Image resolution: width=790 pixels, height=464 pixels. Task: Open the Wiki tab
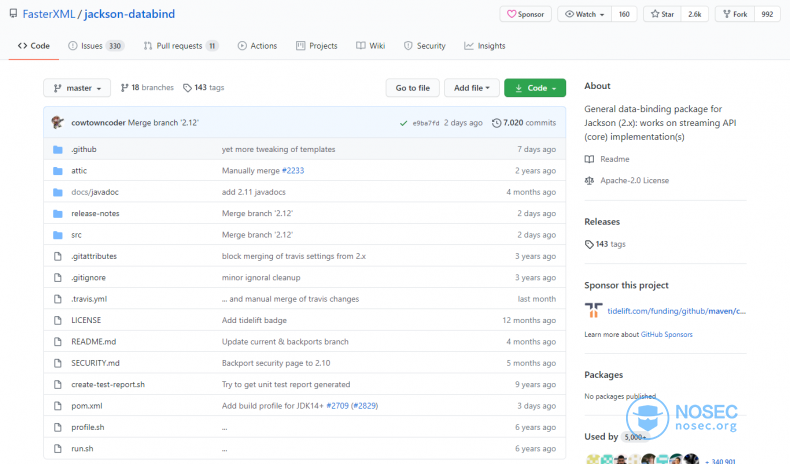point(371,46)
